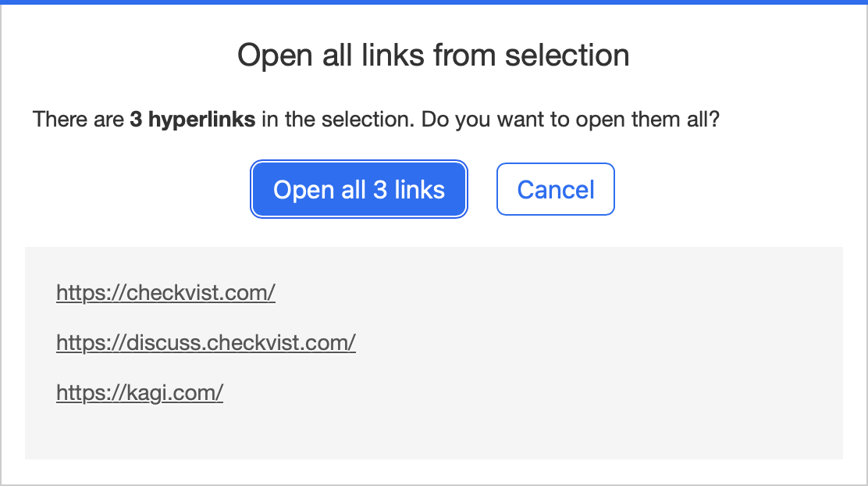Click white space left of Open all button
Image resolution: width=868 pixels, height=486 pixels.
133,189
